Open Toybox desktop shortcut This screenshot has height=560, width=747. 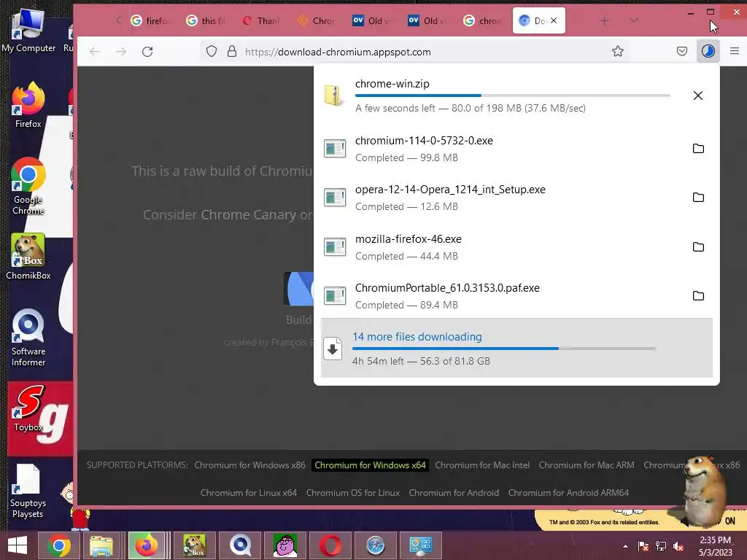coord(28,408)
